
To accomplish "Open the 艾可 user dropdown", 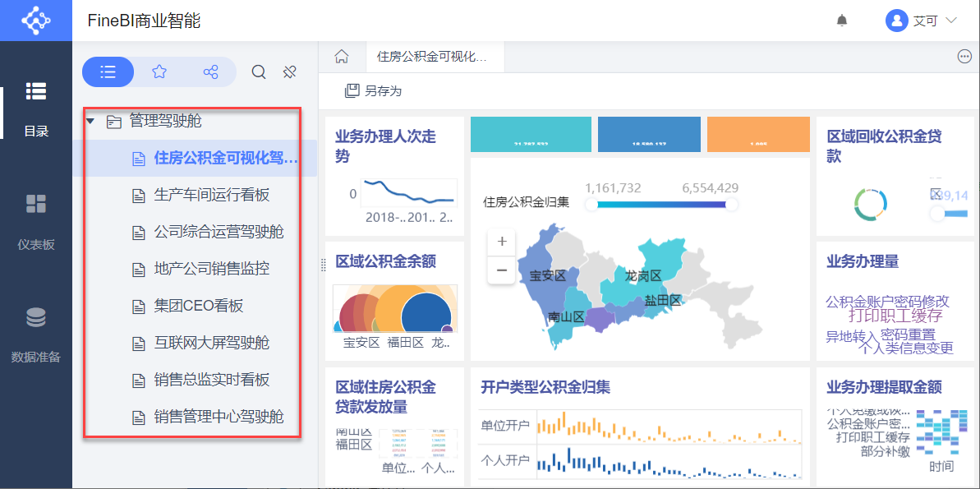I will pos(922,21).
